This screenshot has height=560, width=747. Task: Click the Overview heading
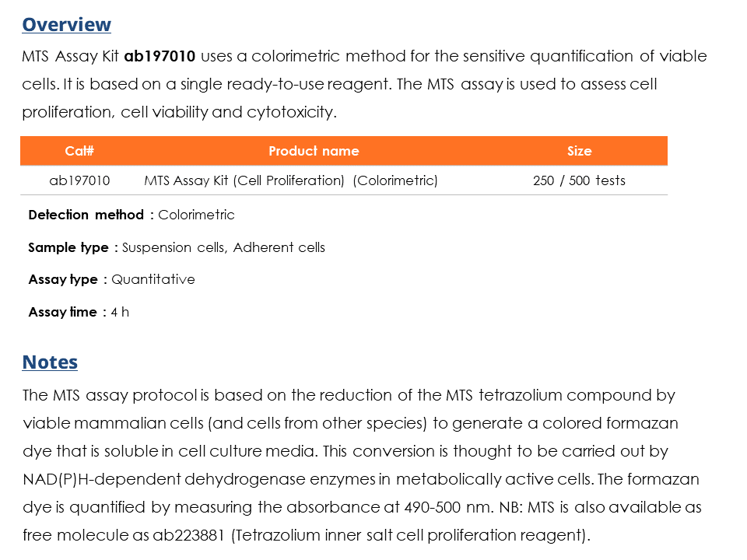pyautogui.click(x=66, y=24)
